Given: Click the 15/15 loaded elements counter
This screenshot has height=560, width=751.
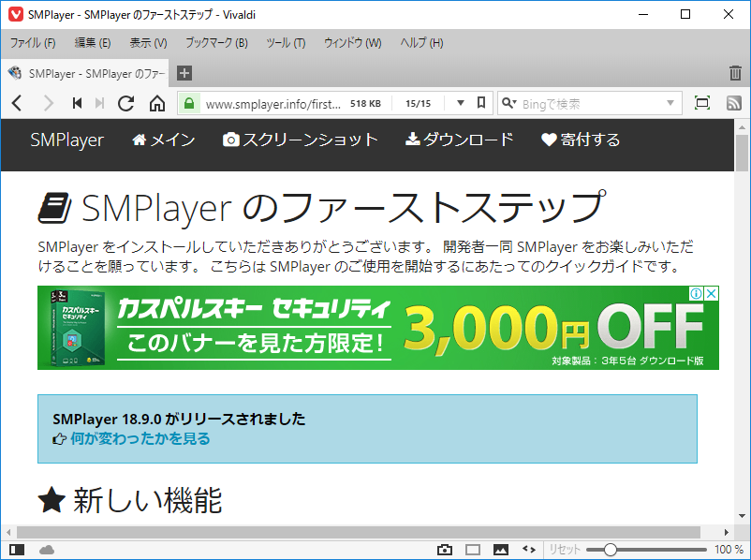Looking at the screenshot, I should point(419,103).
